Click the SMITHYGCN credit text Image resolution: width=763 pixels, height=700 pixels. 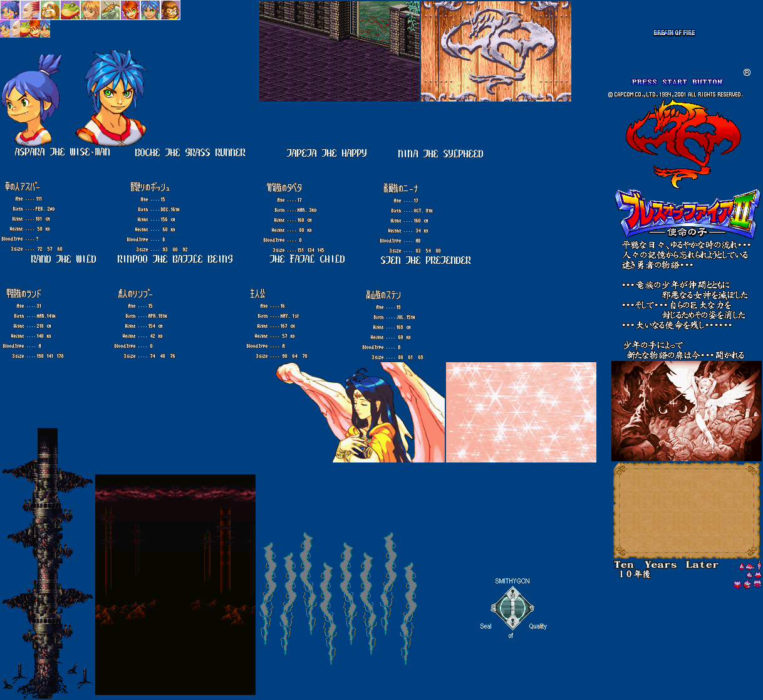(512, 581)
